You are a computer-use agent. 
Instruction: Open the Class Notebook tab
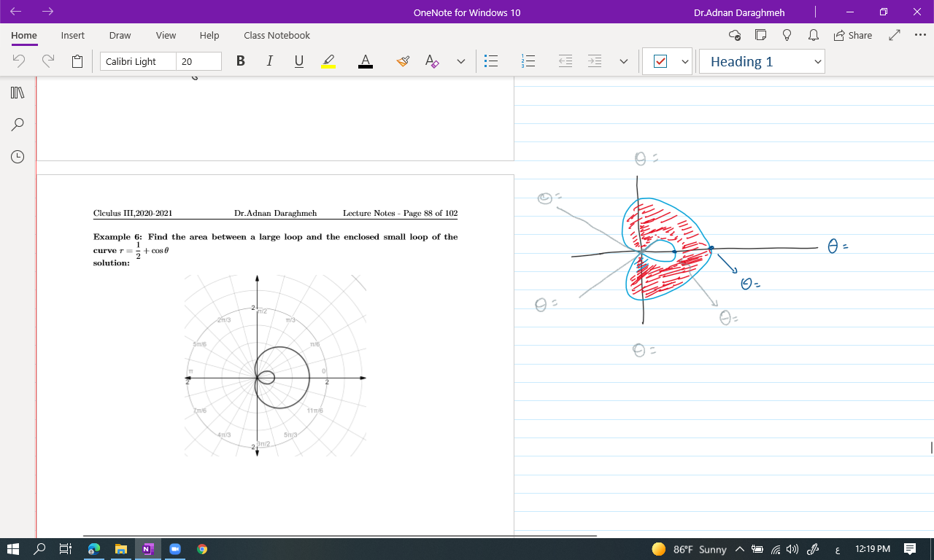(277, 35)
